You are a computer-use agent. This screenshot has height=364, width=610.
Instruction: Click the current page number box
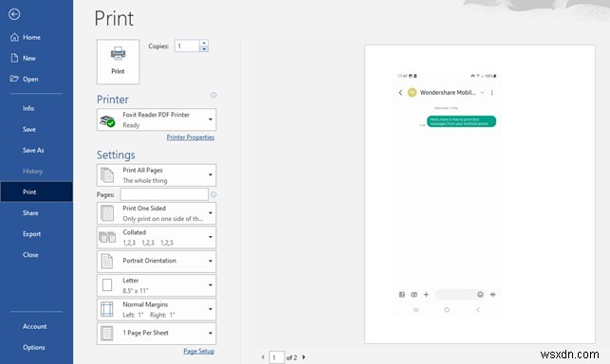277,357
